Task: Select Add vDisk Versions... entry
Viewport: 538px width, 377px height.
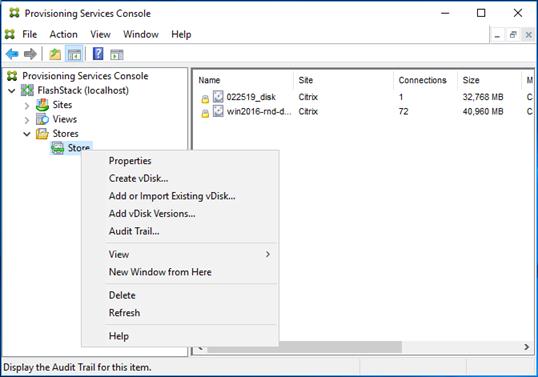Action: tap(152, 213)
